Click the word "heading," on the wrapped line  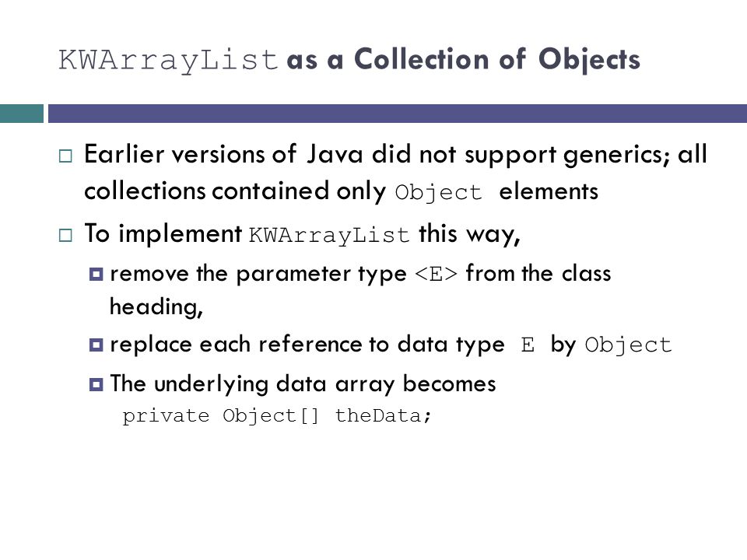tap(156, 307)
